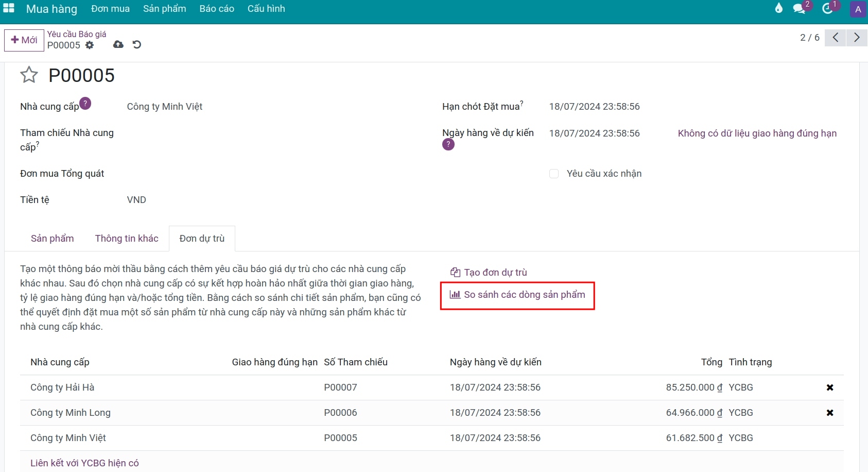The width and height of the screenshot is (868, 472).
Task: Remove the Công ty Hải Hà alternative row
Action: coord(830,387)
